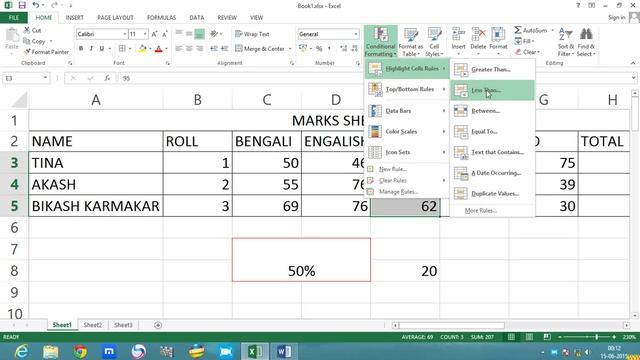Click Conditional Formatting button
This screenshot has width=640, height=360.
[x=380, y=42]
